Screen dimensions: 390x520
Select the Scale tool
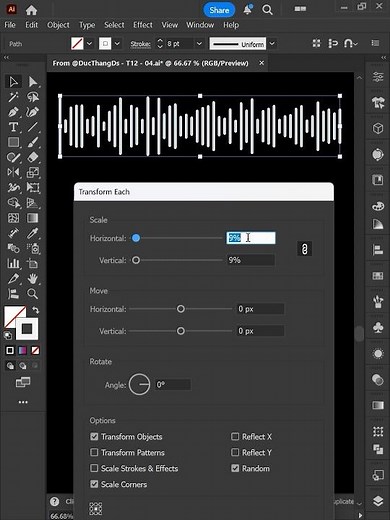(x=33, y=172)
